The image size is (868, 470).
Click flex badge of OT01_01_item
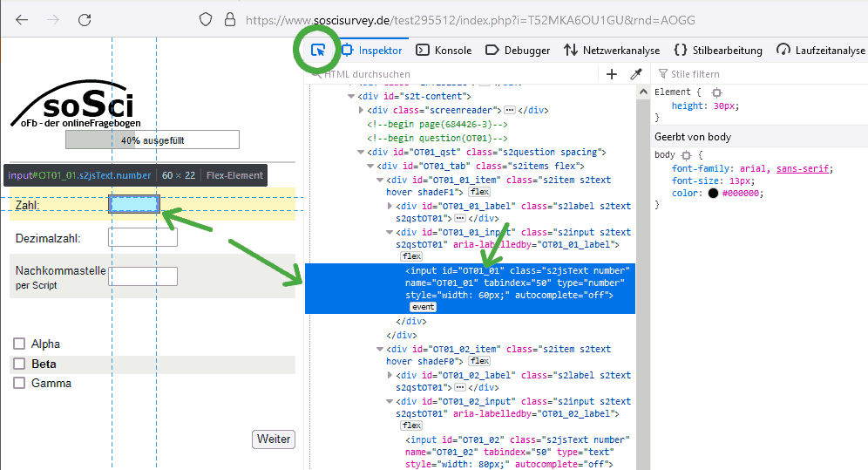pos(479,192)
